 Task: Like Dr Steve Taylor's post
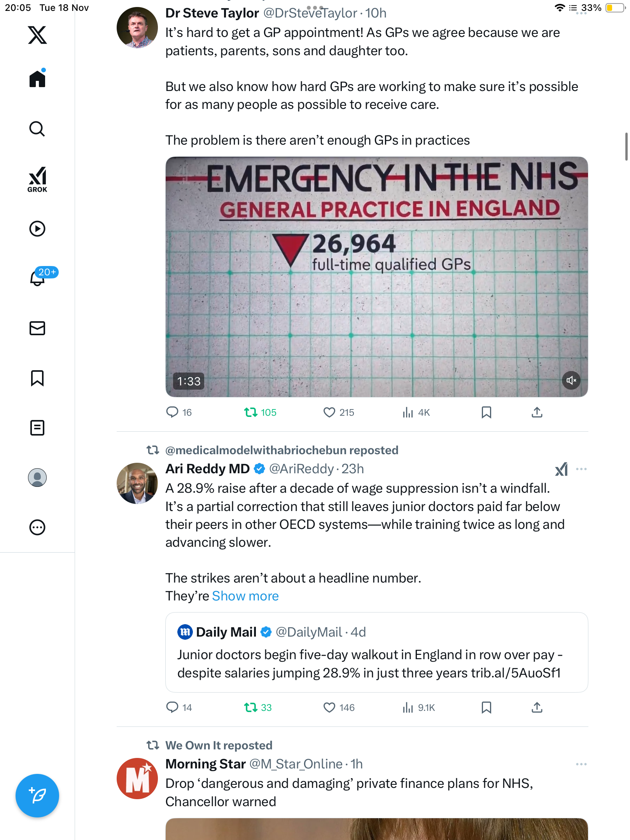(x=329, y=412)
